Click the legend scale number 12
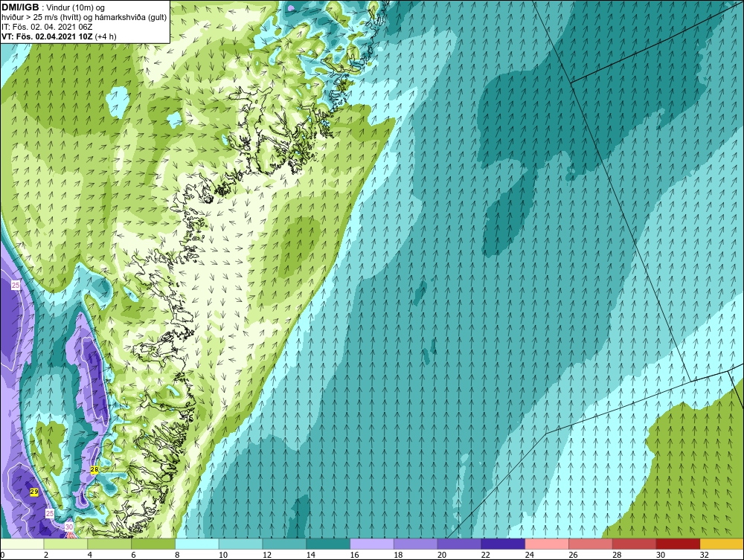Viewport: 744px width, 560px height. [x=266, y=555]
